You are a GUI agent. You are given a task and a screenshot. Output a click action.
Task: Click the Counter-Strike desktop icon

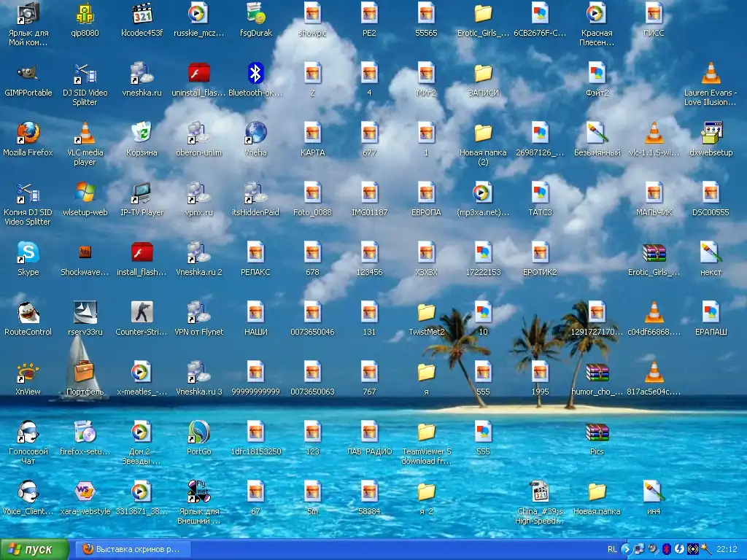pyautogui.click(x=142, y=313)
